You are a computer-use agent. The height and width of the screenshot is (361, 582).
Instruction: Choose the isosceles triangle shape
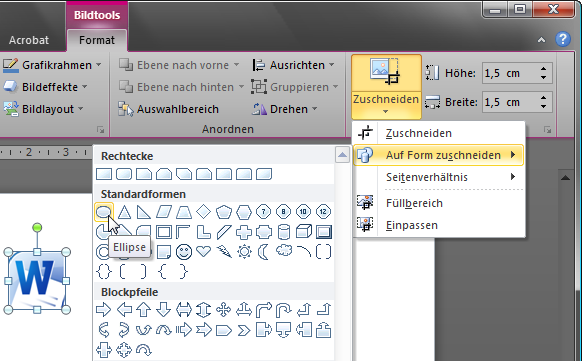pyautogui.click(x=124, y=212)
